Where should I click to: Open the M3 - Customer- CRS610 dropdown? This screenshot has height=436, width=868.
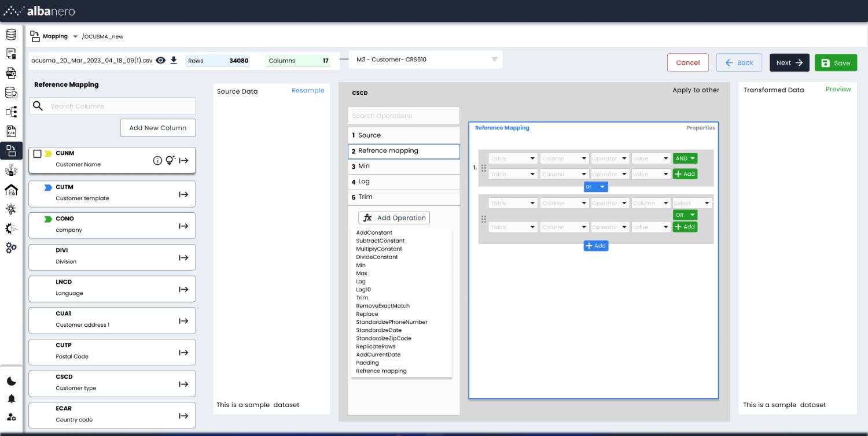[x=425, y=60]
